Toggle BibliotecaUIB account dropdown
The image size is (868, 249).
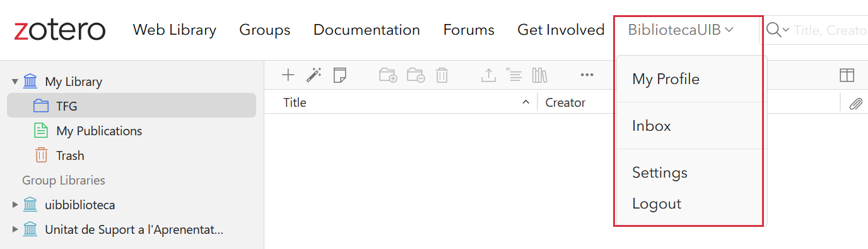tap(681, 30)
